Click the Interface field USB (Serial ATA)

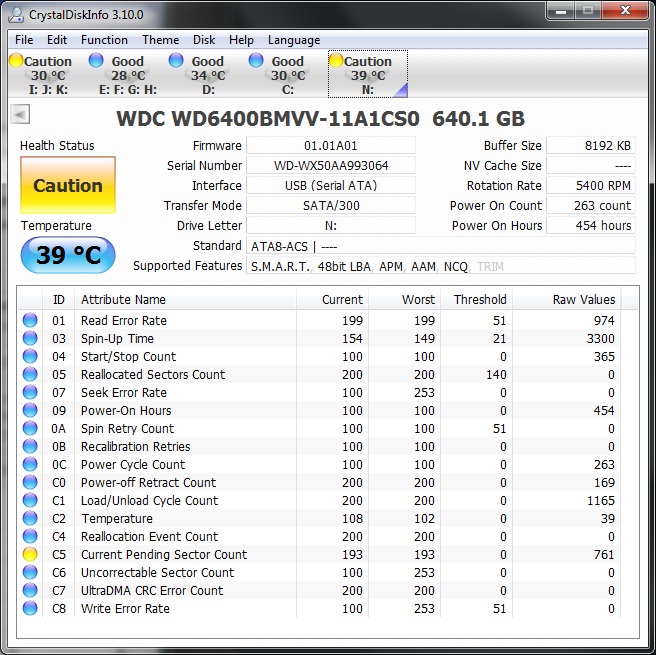click(x=331, y=186)
